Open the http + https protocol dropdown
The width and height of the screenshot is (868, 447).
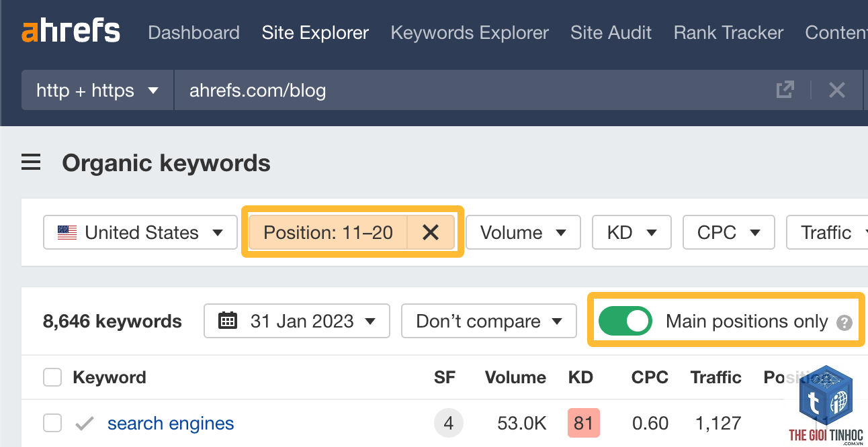(x=97, y=90)
